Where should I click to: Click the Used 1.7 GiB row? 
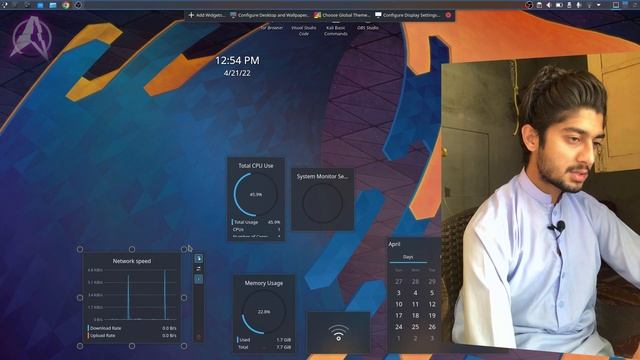[x=264, y=340]
